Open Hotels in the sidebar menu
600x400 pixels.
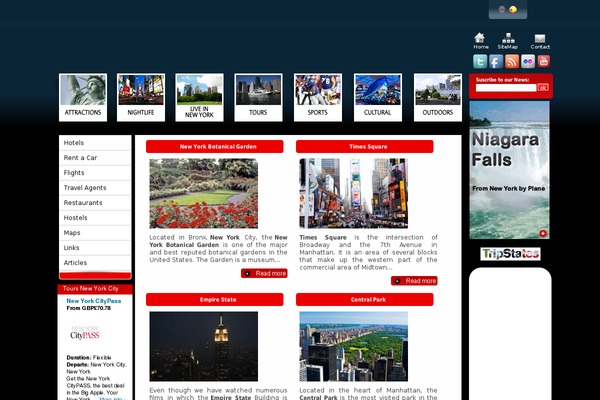[x=95, y=143]
